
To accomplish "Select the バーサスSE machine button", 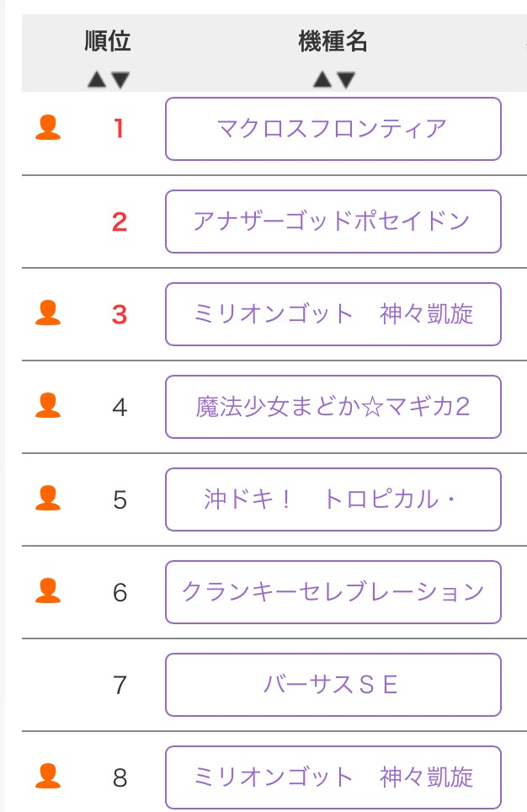I will (333, 685).
